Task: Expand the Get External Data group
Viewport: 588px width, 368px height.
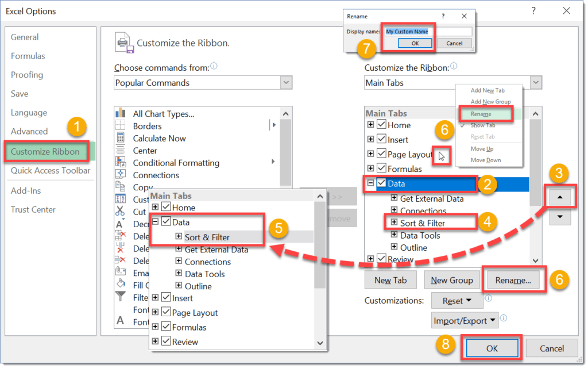Action: click(394, 198)
